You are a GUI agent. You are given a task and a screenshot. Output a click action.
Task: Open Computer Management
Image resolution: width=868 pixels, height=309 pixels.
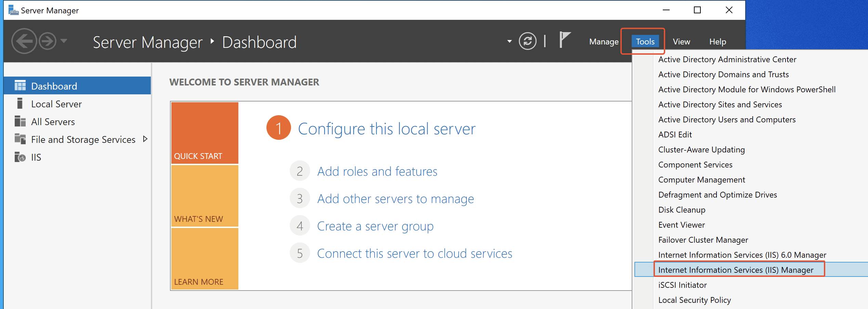(x=701, y=180)
